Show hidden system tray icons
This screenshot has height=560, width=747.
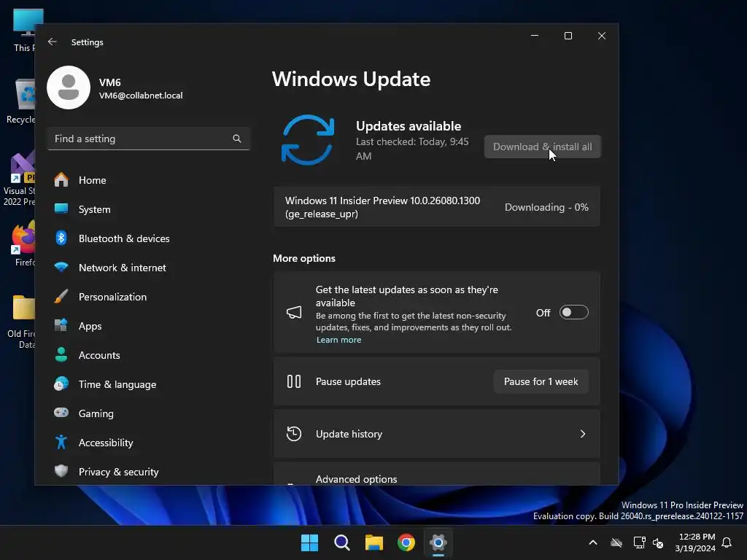click(x=593, y=542)
